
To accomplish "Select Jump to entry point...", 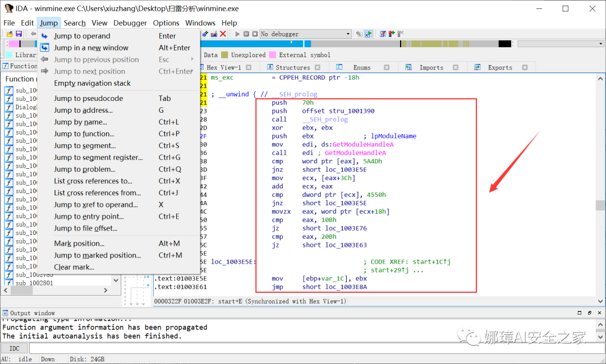I will 118,216.
